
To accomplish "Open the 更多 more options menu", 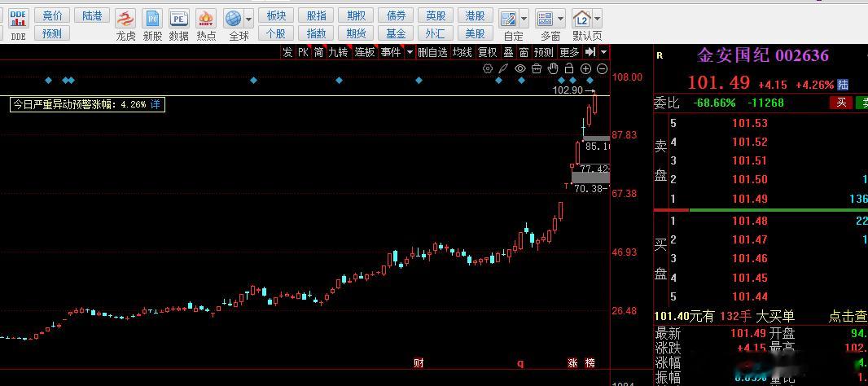I will (569, 53).
